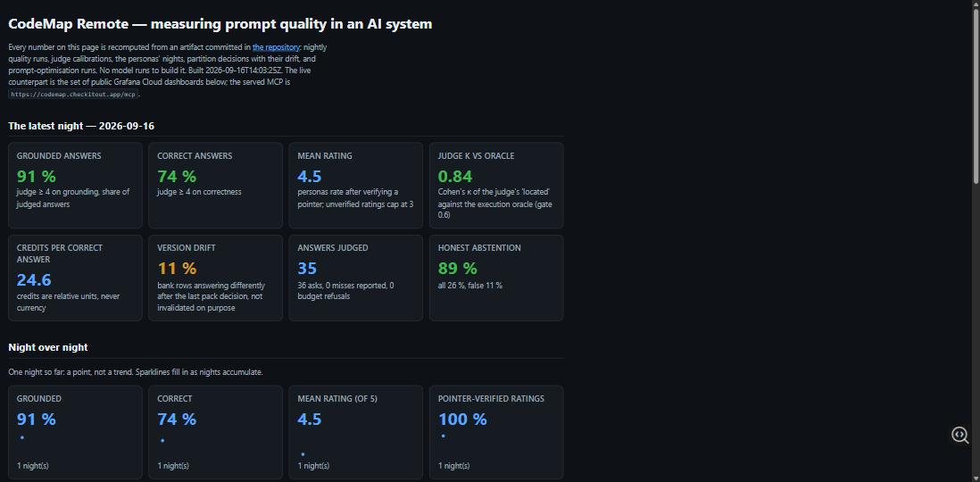Click the 100 % pointer-verified value
Image resolution: width=980 pixels, height=482 pixels.
(x=462, y=419)
